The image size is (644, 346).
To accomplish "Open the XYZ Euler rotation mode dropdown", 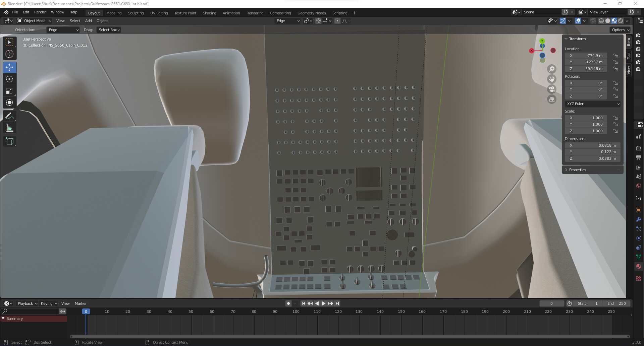I will (x=593, y=104).
